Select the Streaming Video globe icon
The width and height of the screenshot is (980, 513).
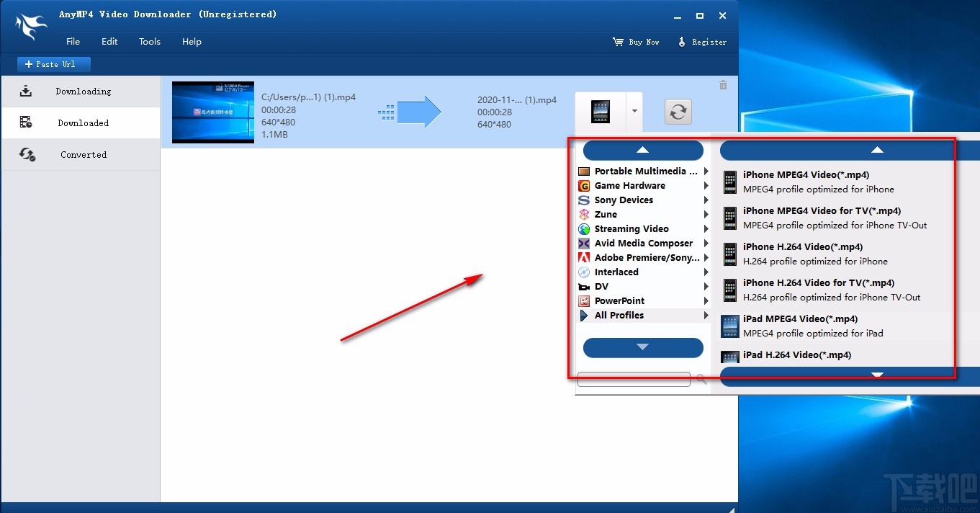pos(584,229)
